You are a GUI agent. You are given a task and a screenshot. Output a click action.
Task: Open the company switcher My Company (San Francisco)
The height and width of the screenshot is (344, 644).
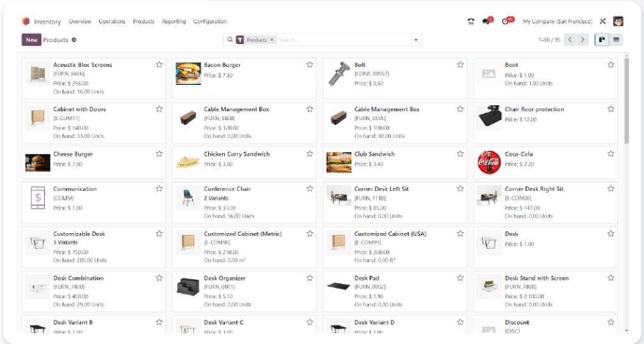point(557,21)
